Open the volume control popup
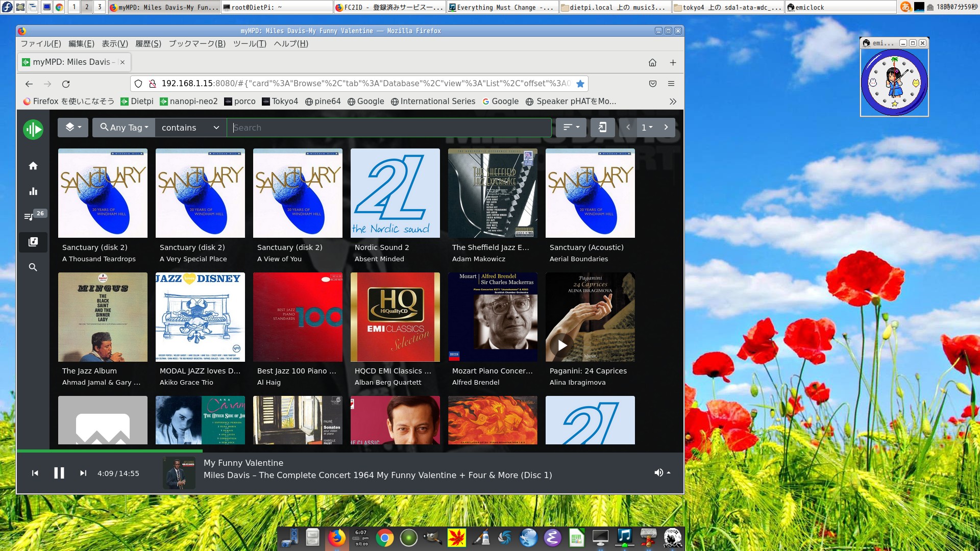 click(662, 473)
